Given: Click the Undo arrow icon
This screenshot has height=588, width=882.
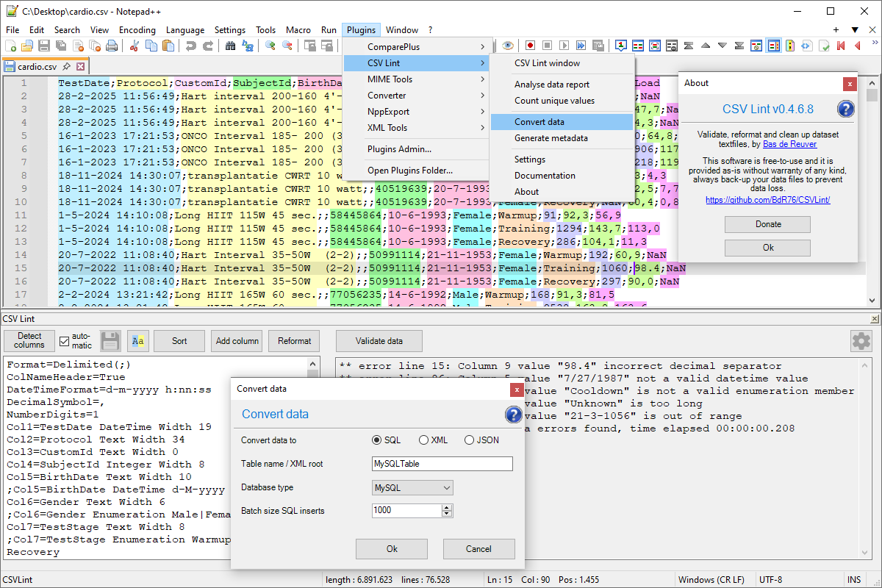Looking at the screenshot, I should point(191,46).
